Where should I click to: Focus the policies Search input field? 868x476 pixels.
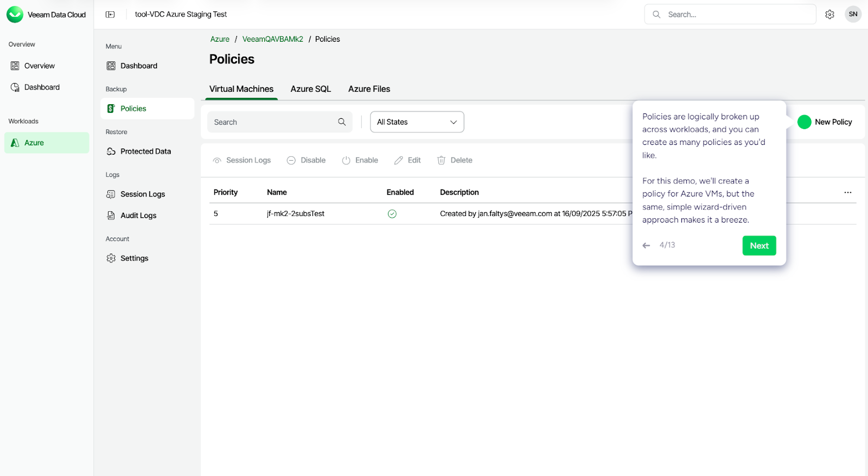pyautogui.click(x=280, y=122)
